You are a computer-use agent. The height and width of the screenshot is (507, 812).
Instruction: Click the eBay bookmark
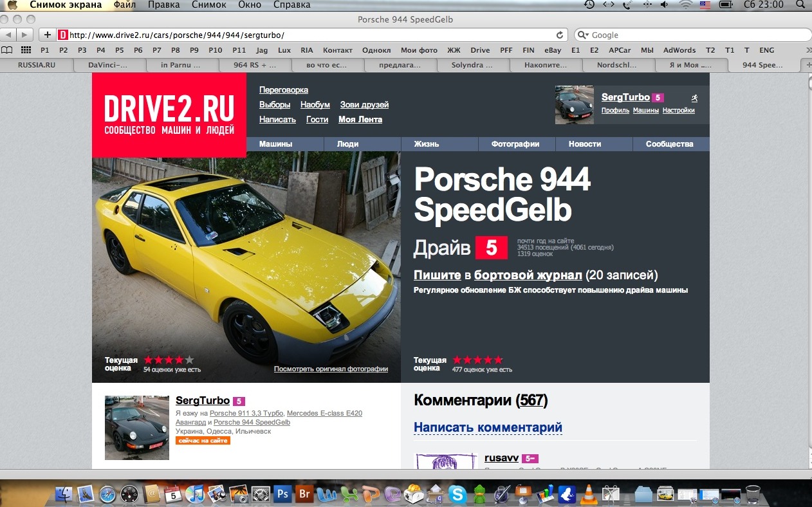click(x=553, y=50)
